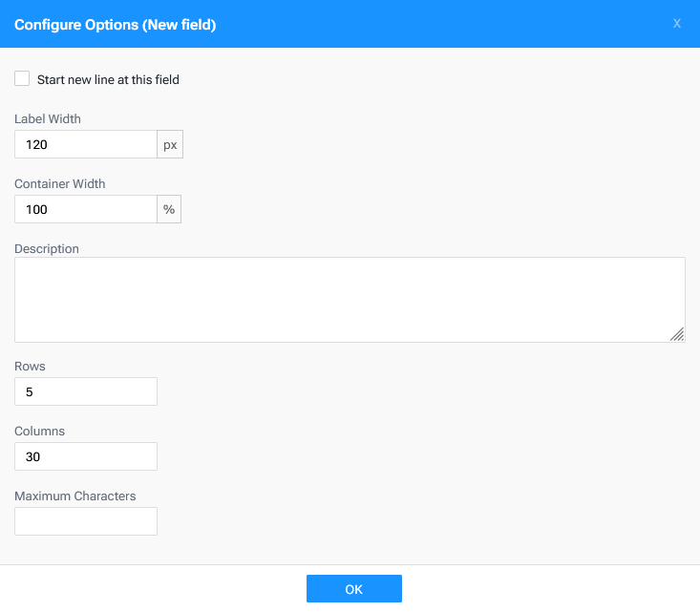Image resolution: width=700 pixels, height=612 pixels.
Task: Click the Start new line at this field label
Action: (108, 79)
